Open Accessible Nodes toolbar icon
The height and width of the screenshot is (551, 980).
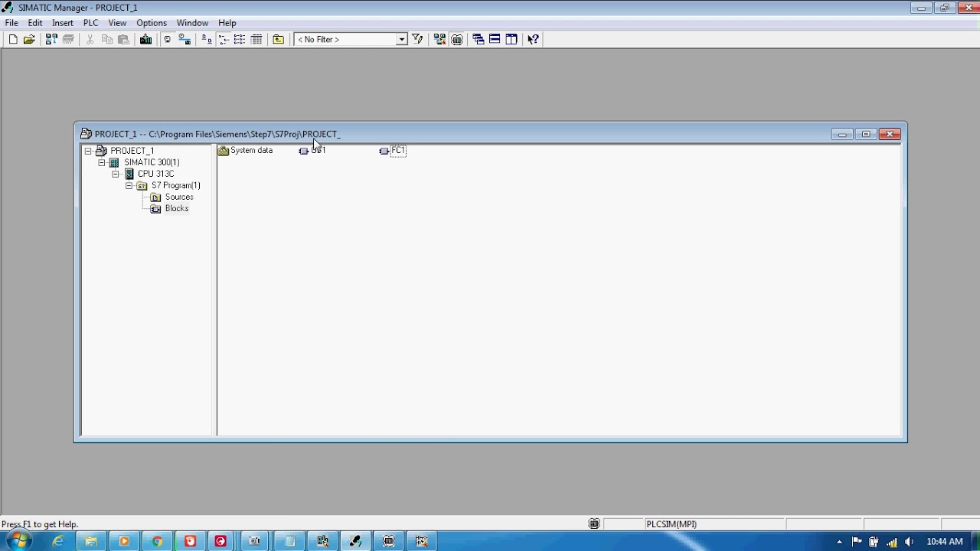pos(51,39)
